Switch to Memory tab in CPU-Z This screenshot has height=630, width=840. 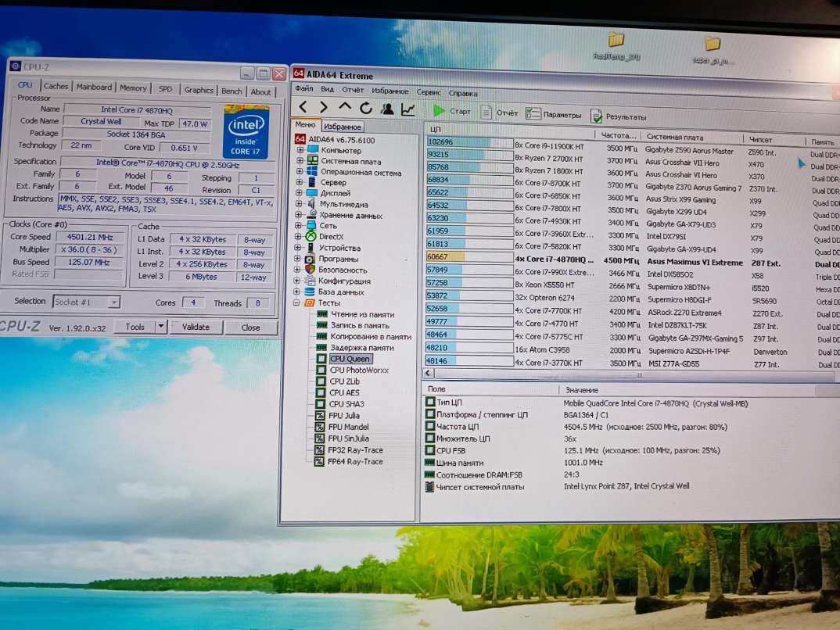coord(133,88)
